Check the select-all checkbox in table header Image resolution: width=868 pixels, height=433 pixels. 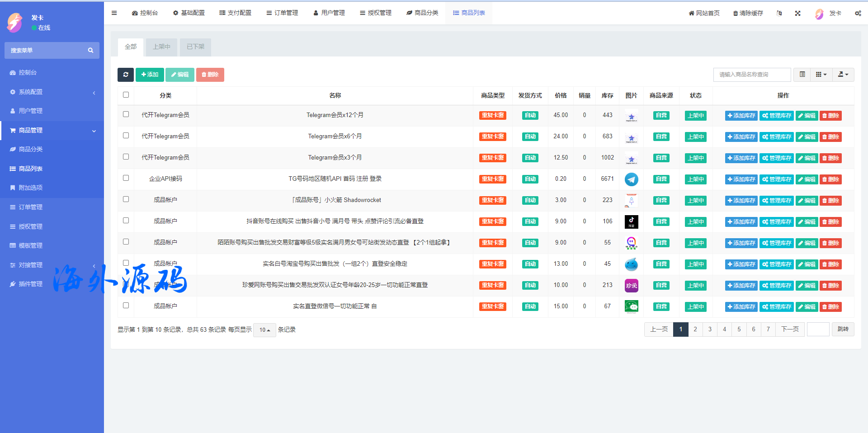click(x=126, y=95)
